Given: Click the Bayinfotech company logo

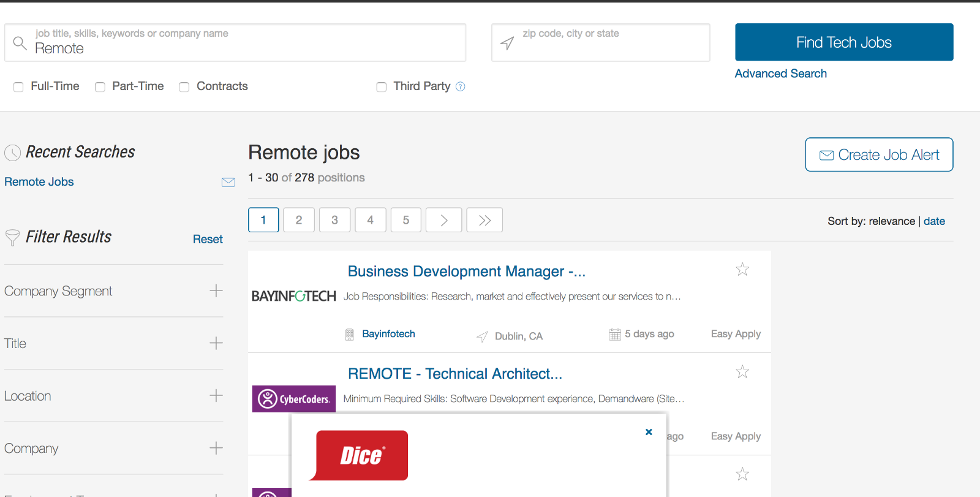Looking at the screenshot, I should click(x=294, y=297).
